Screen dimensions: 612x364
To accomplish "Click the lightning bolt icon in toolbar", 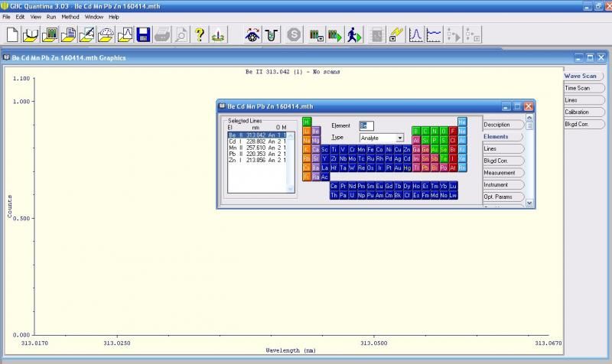I will [x=396, y=34].
